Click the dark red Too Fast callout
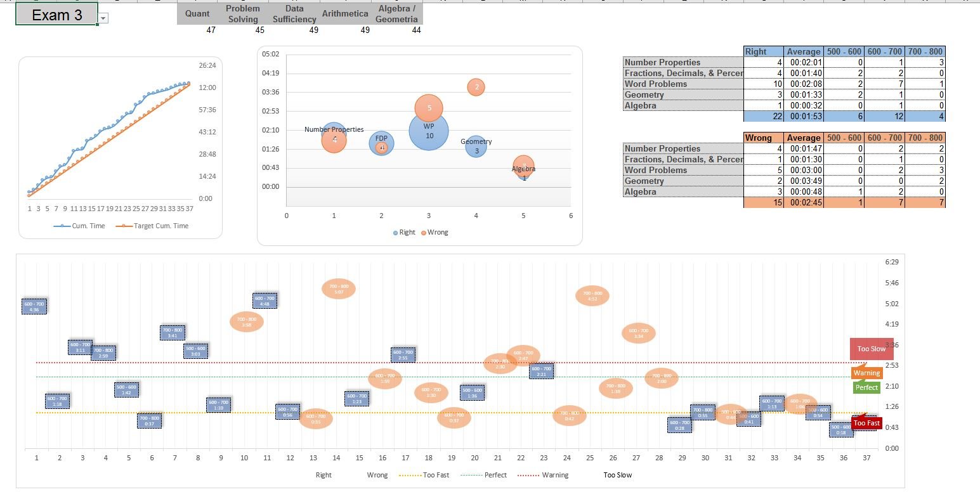 point(866,423)
